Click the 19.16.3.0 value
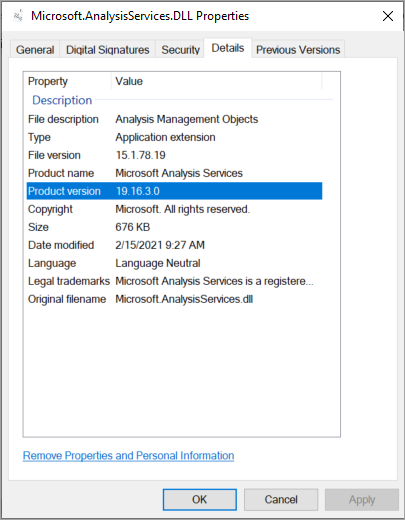This screenshot has width=405, height=520. (138, 191)
